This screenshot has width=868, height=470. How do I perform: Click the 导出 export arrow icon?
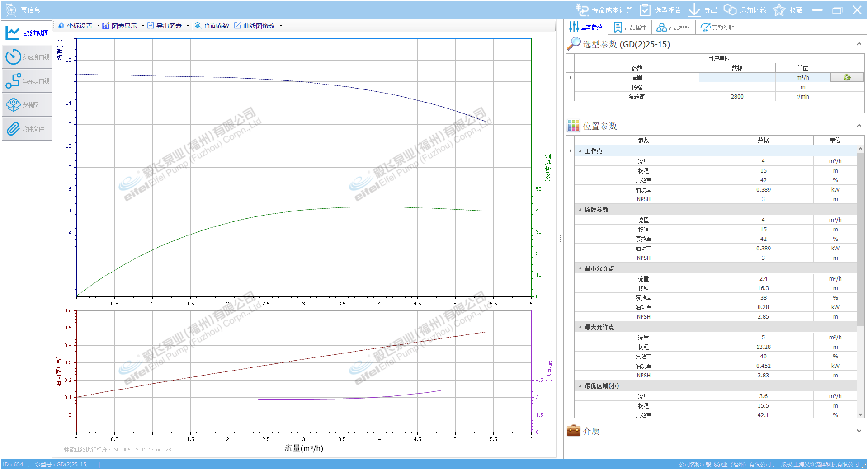(x=694, y=10)
